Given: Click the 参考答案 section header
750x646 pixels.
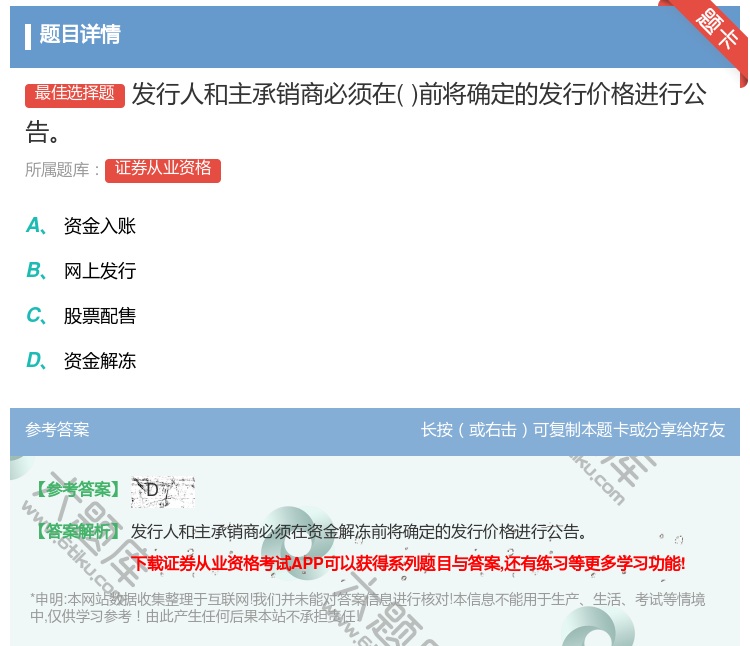Looking at the screenshot, I should click(x=57, y=430).
